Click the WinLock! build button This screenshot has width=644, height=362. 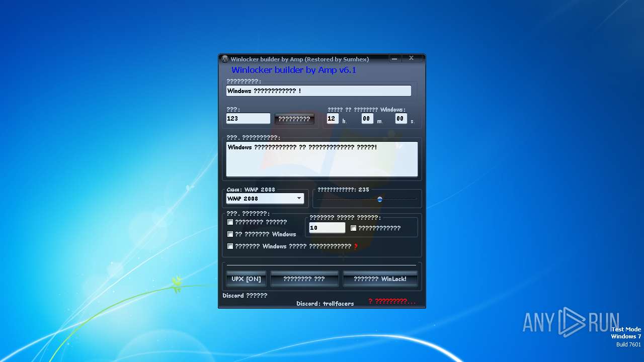point(380,279)
